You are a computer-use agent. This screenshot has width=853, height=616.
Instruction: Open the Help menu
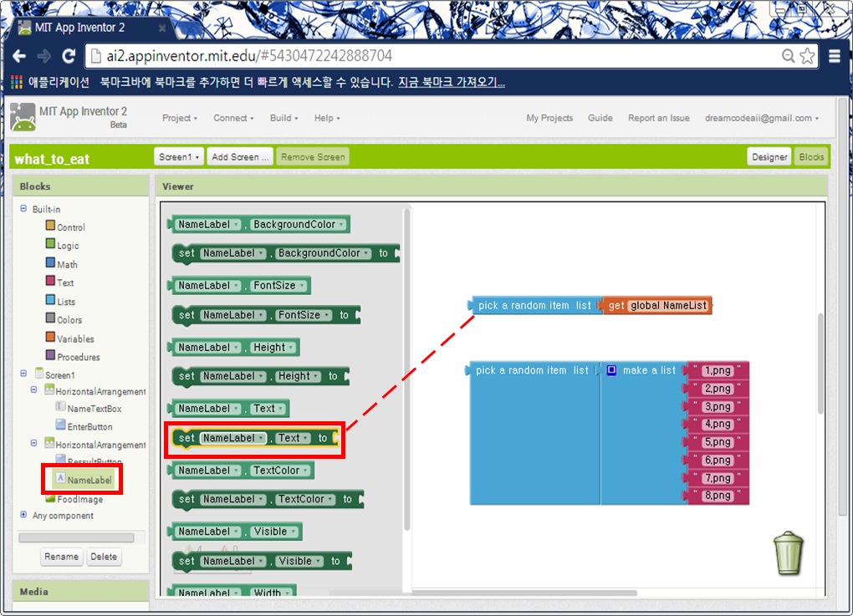coord(327,118)
